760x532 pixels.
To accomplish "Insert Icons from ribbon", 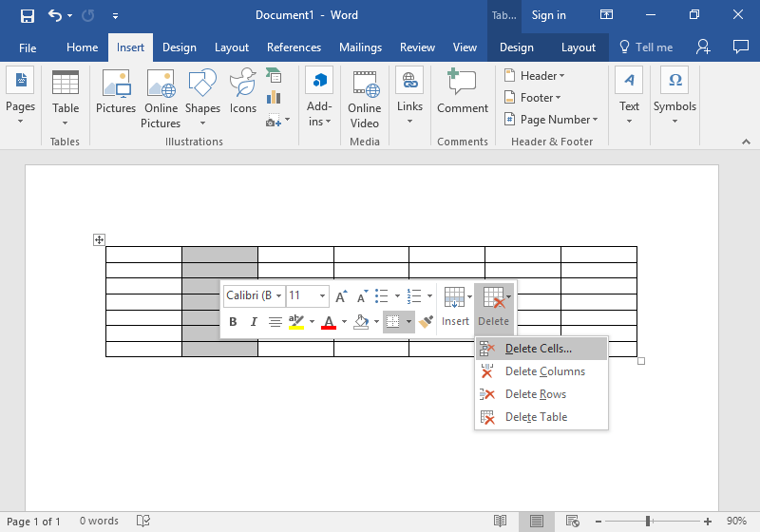I will (x=243, y=92).
